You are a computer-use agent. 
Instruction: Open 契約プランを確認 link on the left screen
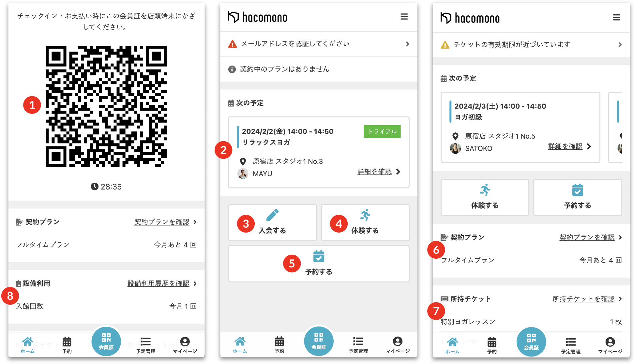pyautogui.click(x=162, y=222)
